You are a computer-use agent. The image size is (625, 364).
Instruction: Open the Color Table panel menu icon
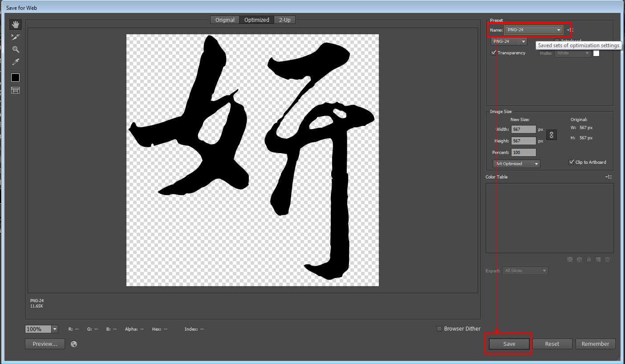(x=609, y=177)
